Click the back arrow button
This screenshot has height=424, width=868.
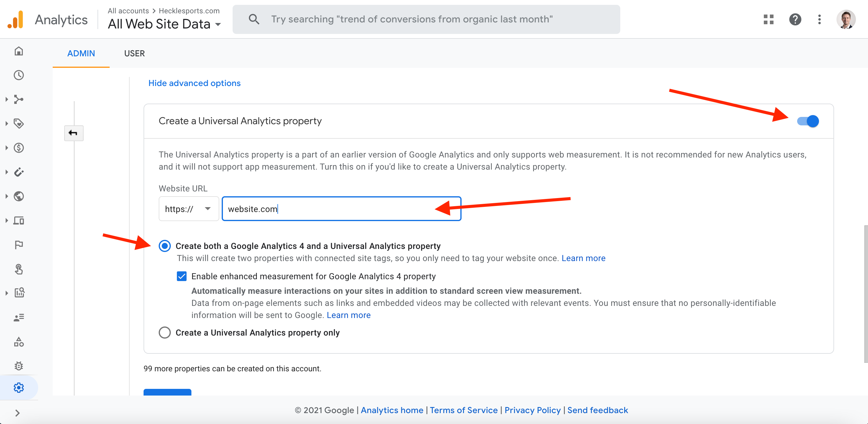[74, 133]
